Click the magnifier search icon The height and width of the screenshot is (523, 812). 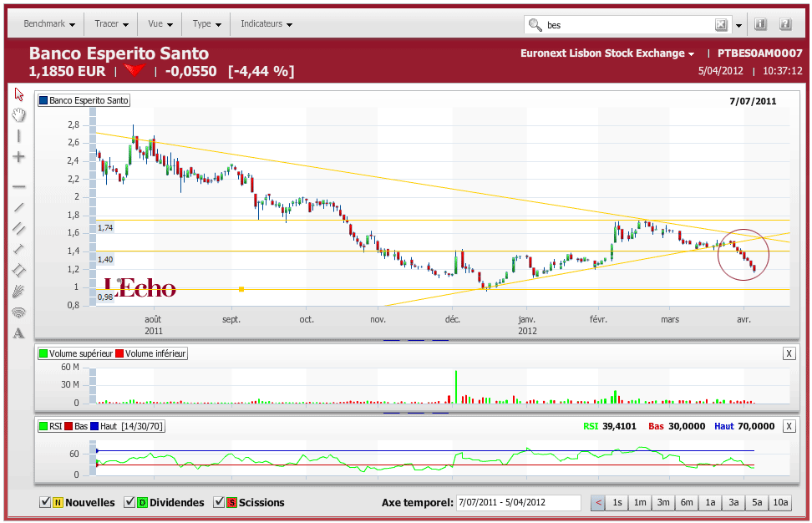pyautogui.click(x=535, y=24)
